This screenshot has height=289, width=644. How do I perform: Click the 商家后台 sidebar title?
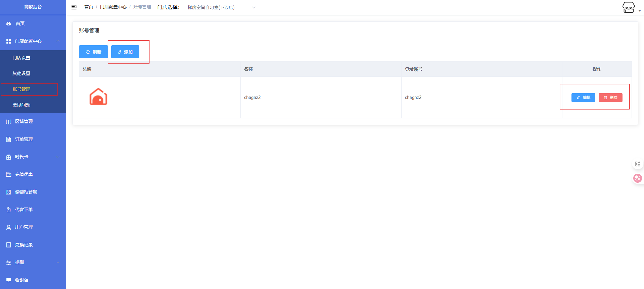(33, 7)
